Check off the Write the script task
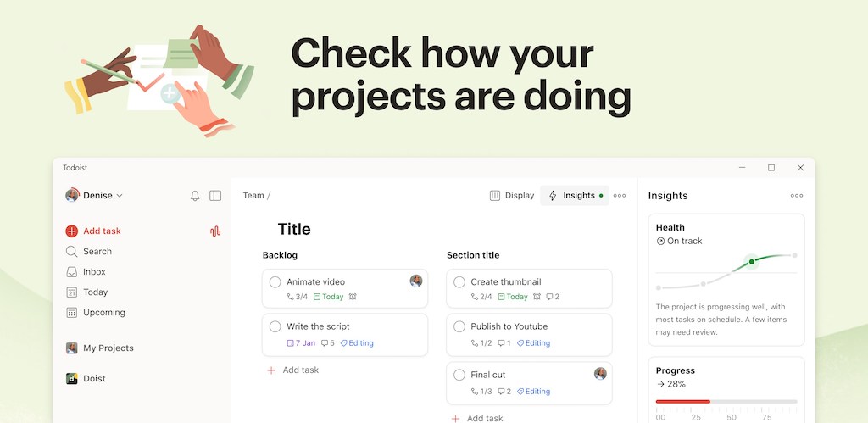The image size is (868, 423). click(275, 326)
